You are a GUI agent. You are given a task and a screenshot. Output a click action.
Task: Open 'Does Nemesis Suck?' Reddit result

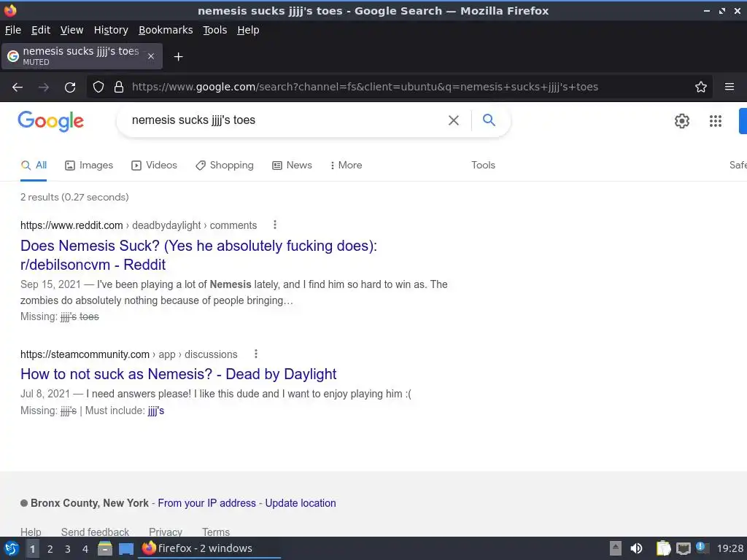click(x=198, y=254)
